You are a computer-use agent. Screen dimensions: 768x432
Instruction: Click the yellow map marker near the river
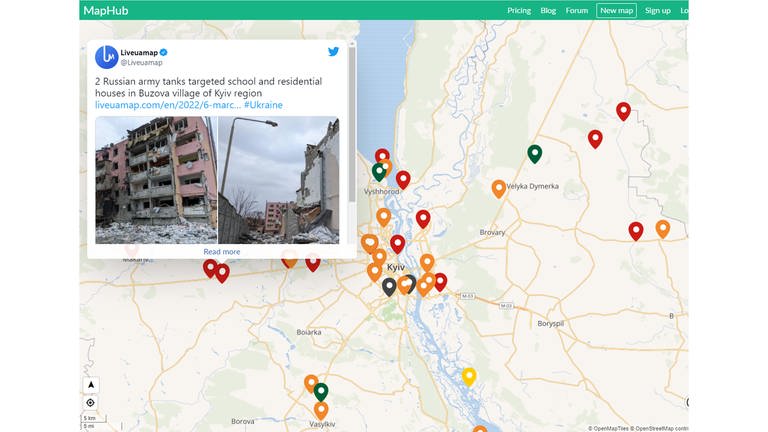pos(468,376)
